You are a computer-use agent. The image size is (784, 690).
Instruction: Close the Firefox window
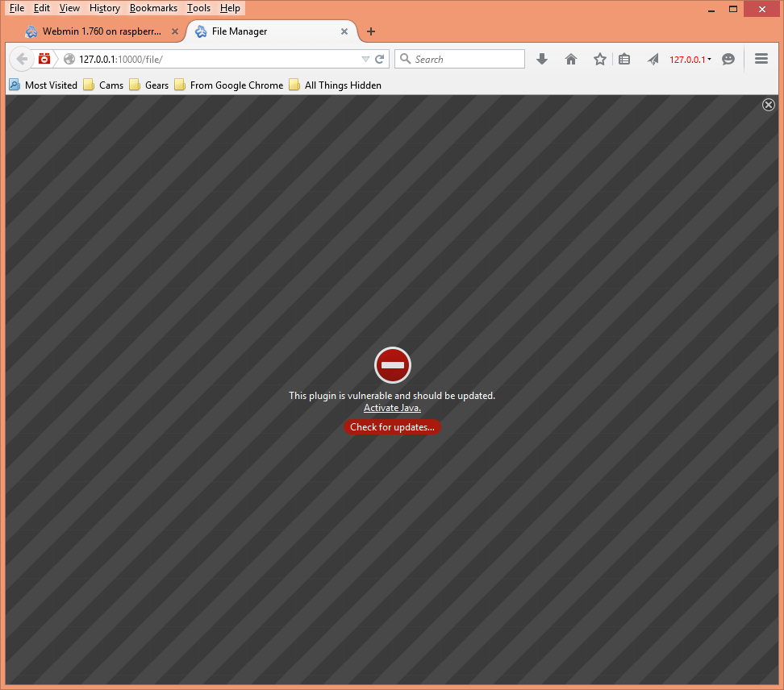(x=761, y=9)
